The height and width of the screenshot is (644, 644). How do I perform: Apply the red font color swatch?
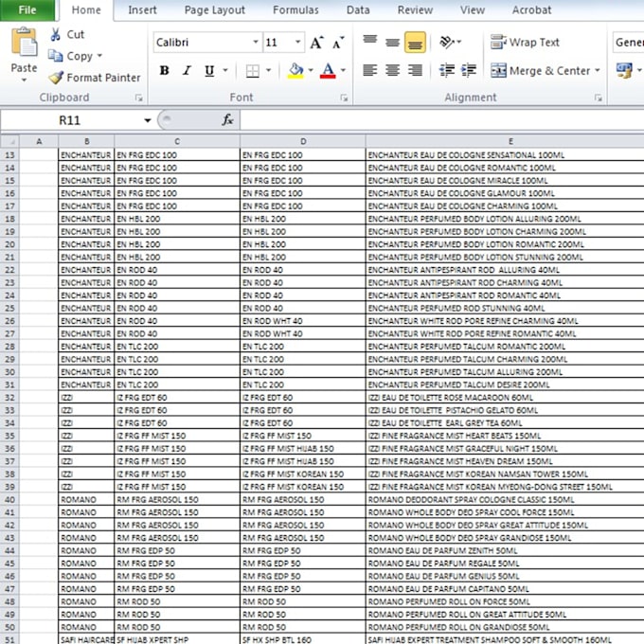(x=328, y=71)
